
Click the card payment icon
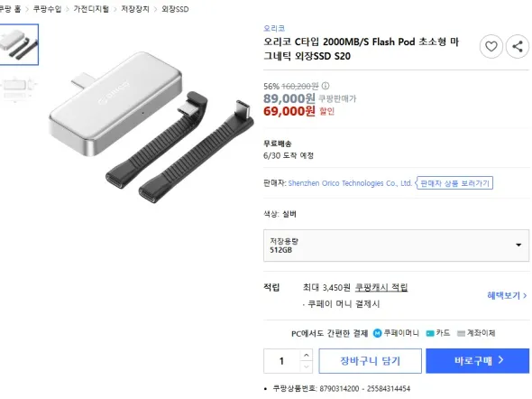(x=430, y=333)
